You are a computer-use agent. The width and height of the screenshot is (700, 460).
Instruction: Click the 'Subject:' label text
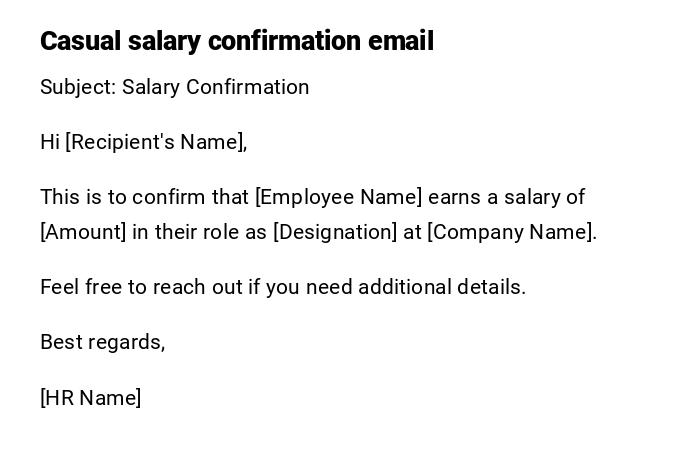click(78, 87)
